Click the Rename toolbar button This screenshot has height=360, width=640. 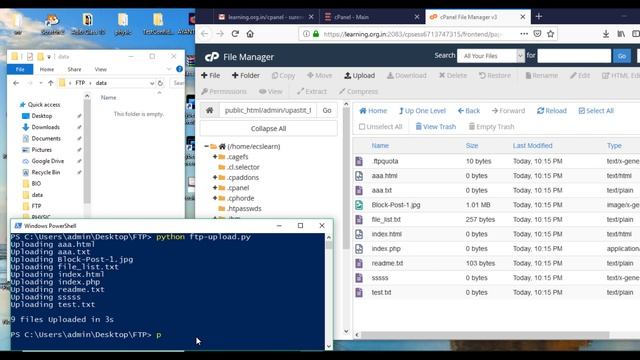[541, 76]
